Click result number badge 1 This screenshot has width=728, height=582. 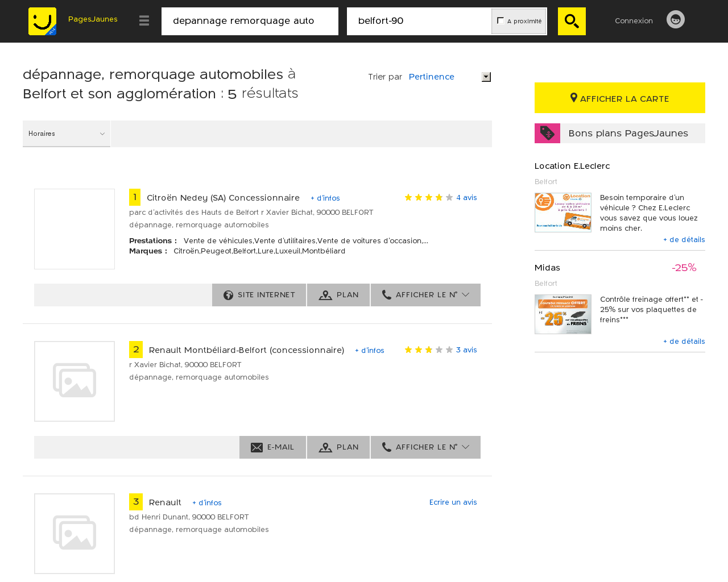coord(135,197)
